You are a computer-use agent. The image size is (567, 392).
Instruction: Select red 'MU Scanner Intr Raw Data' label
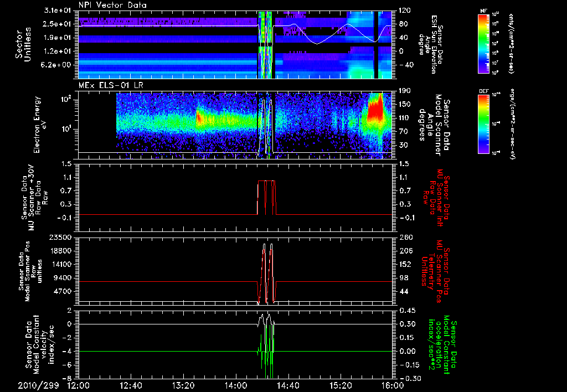click(x=436, y=198)
